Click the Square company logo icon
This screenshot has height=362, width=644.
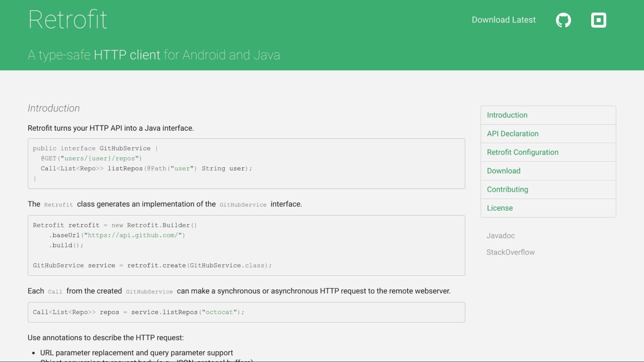(x=598, y=20)
